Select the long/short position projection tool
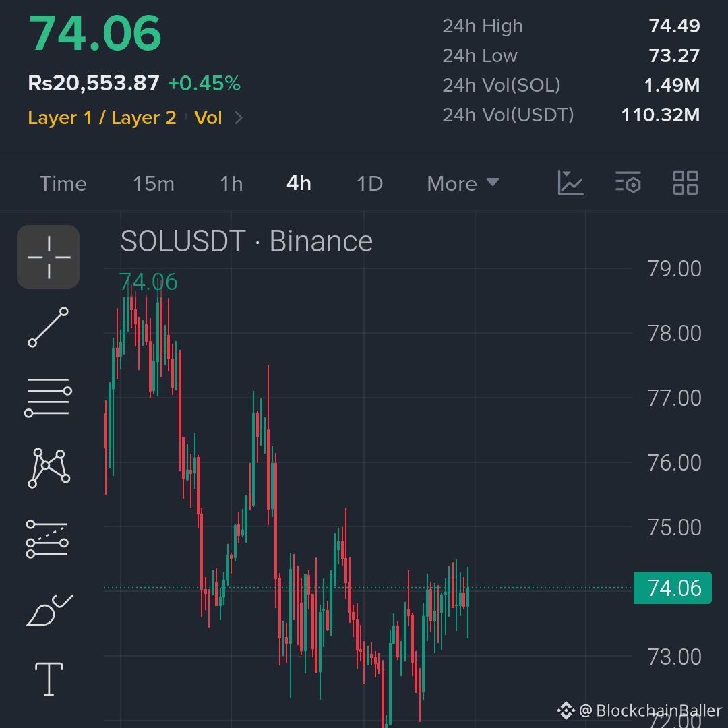Image resolution: width=728 pixels, height=728 pixels. coord(47,539)
